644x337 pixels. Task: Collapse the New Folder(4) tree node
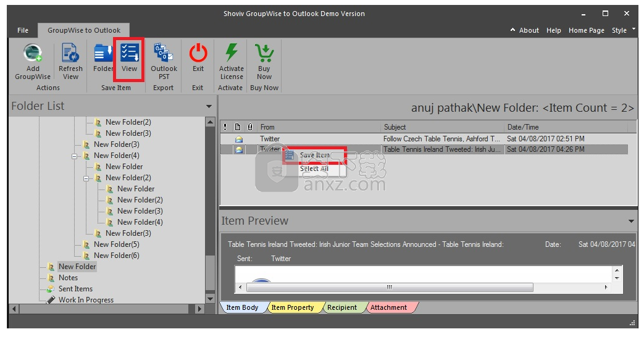[x=74, y=156]
